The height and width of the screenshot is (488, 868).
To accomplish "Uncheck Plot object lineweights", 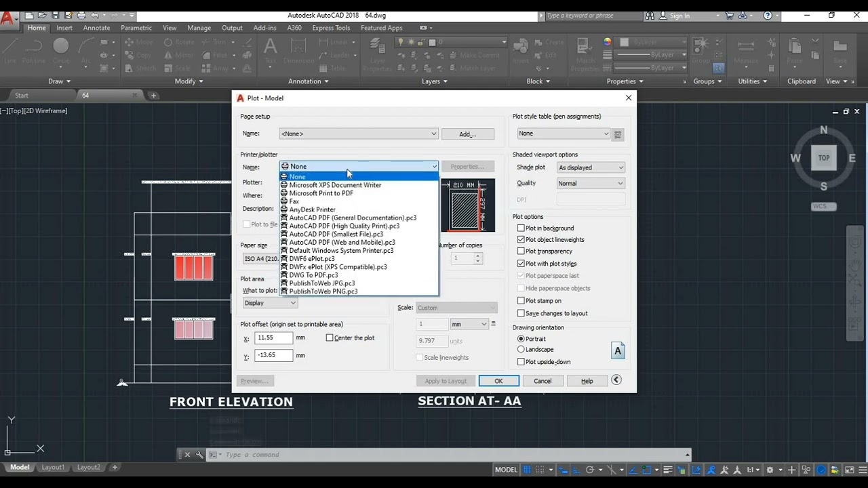I will (x=521, y=240).
